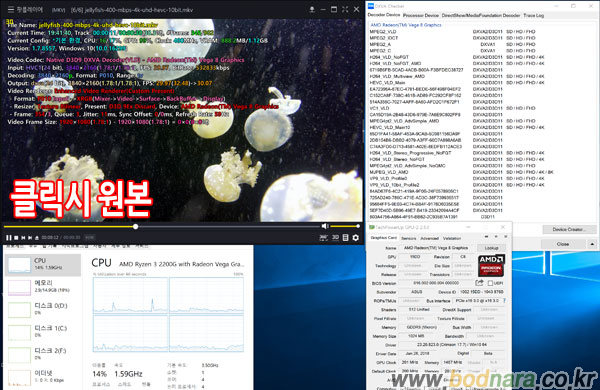Adjust the volume slider in the player
600x390 pixels.
(x=344, y=226)
